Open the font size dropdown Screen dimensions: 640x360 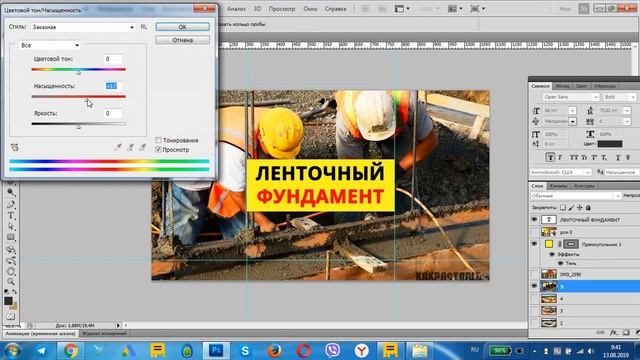[572, 111]
